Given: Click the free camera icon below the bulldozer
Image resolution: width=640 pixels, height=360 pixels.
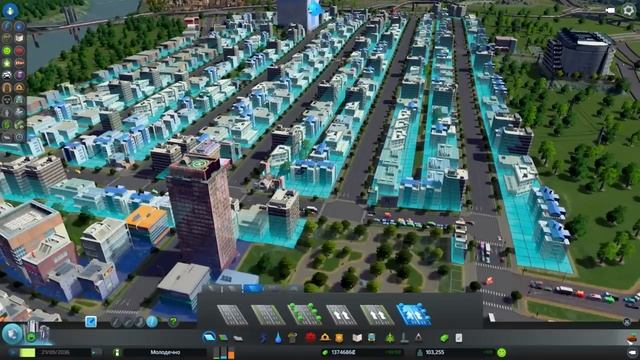Looking at the screenshot, I should 632,353.
